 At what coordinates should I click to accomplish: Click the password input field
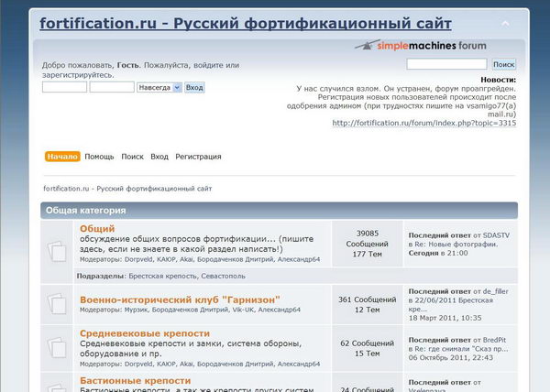click(112, 87)
